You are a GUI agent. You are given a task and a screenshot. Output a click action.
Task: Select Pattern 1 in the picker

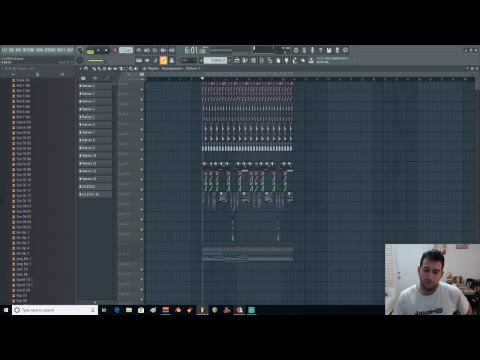(x=95, y=86)
